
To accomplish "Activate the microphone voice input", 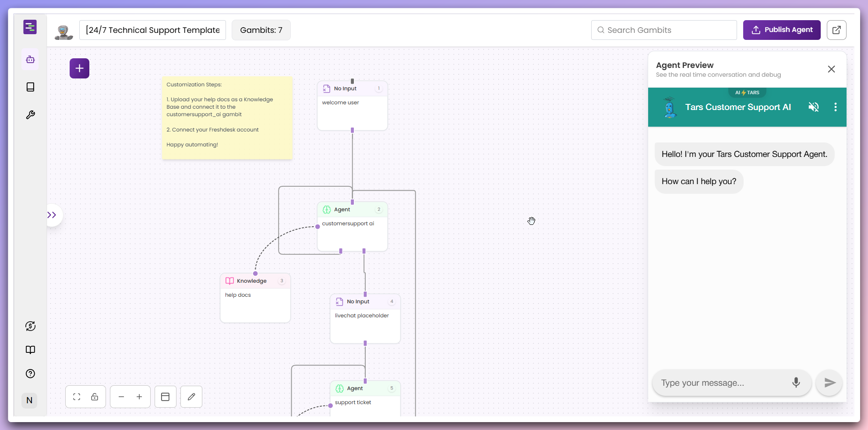I will 796,383.
